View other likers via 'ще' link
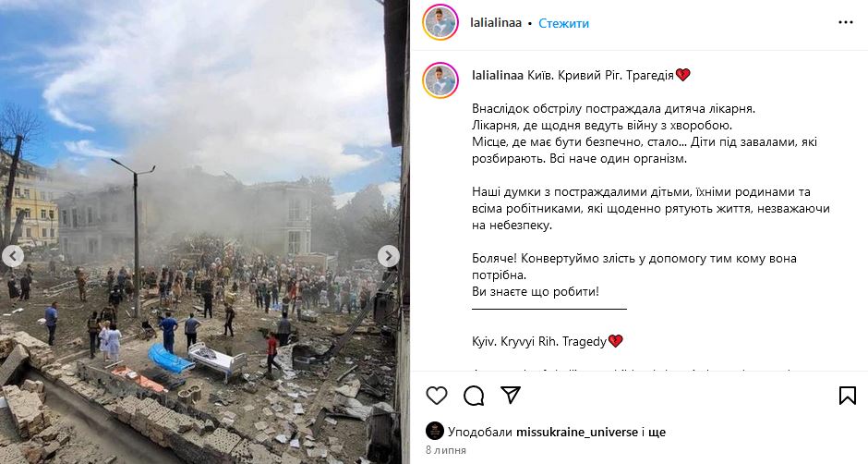 657,432
